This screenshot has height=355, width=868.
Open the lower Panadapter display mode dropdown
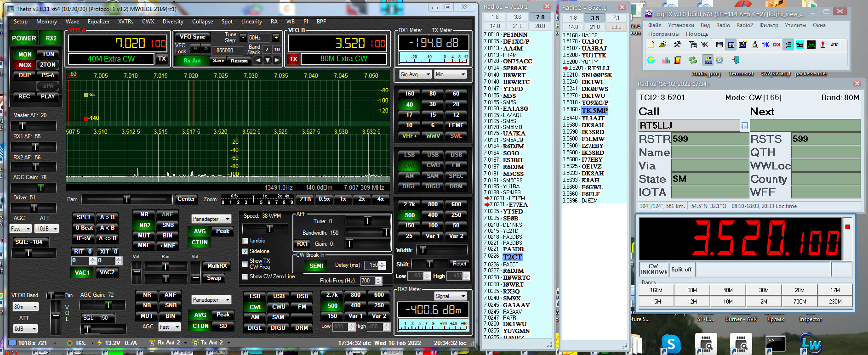pyautogui.click(x=211, y=300)
